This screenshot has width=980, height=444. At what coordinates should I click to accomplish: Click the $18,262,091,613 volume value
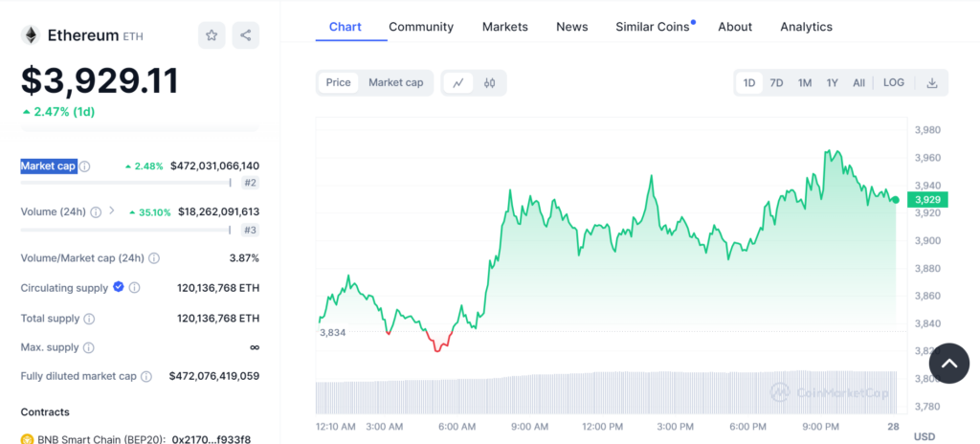(219, 212)
